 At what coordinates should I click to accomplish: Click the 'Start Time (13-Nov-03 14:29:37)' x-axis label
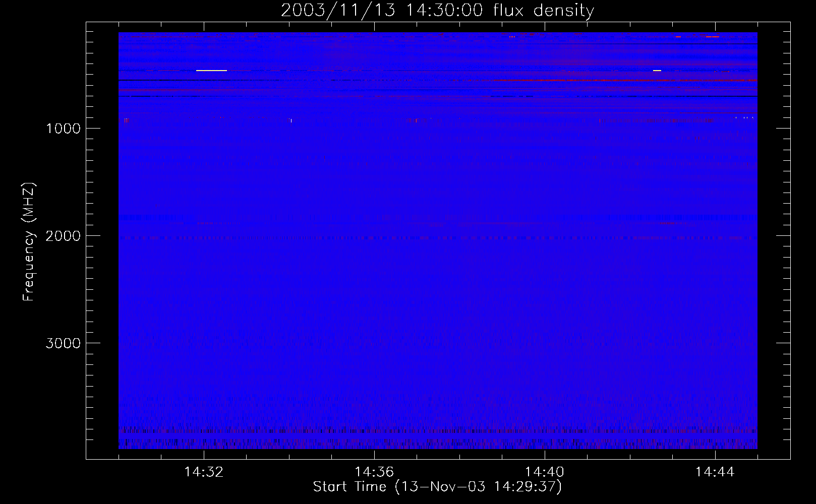pos(437,487)
